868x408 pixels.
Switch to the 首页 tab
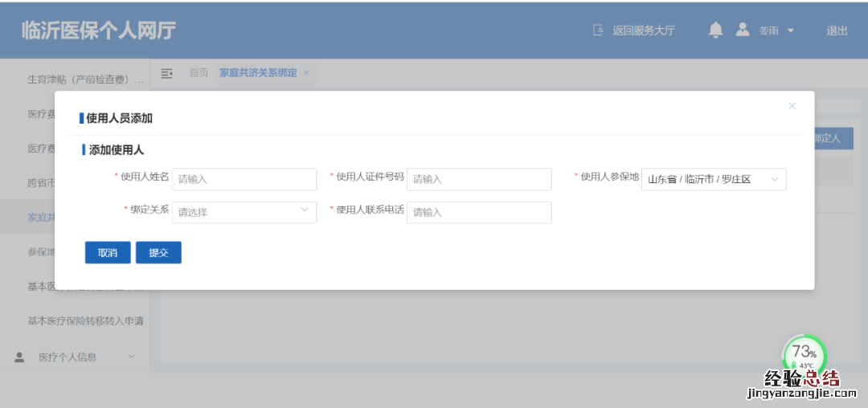pos(199,73)
